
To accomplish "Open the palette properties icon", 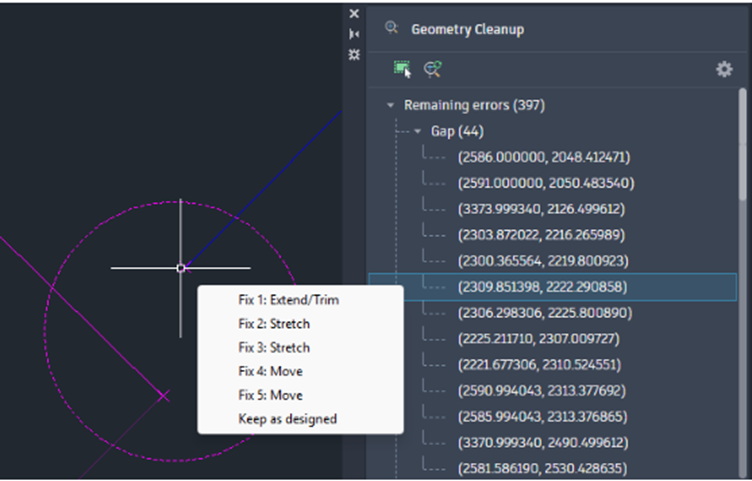I will (x=354, y=55).
